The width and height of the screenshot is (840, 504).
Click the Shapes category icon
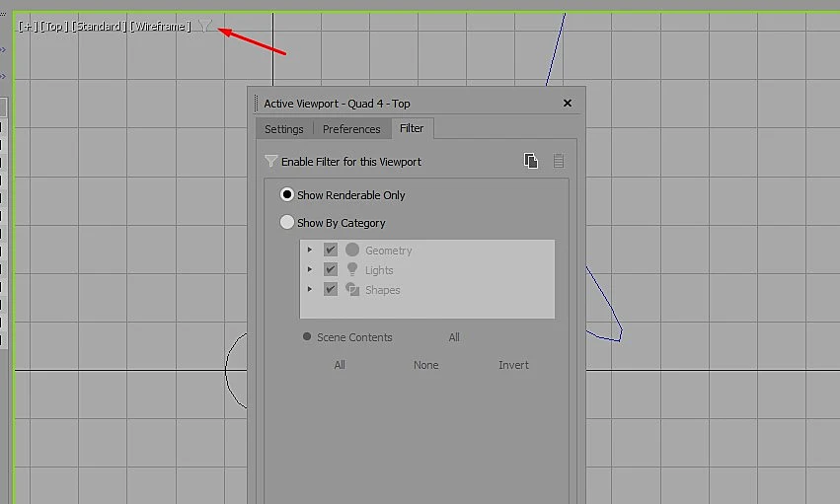pos(352,289)
